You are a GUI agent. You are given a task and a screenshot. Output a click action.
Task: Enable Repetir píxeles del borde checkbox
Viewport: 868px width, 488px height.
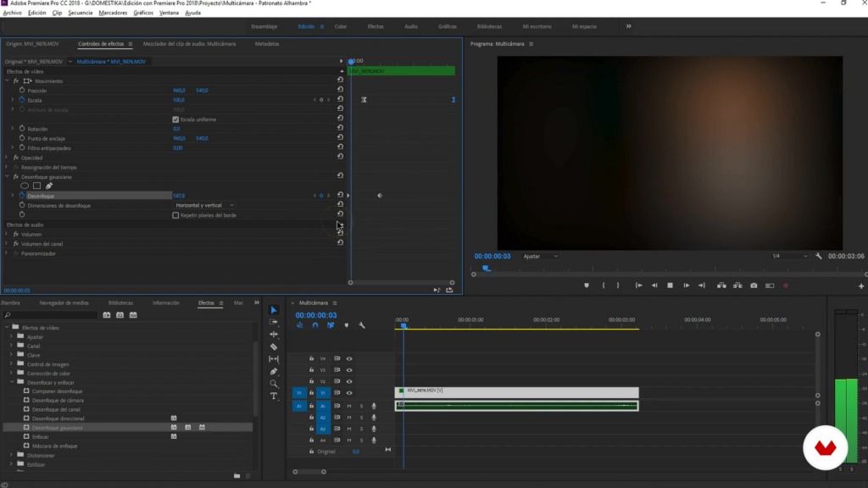[x=175, y=215]
